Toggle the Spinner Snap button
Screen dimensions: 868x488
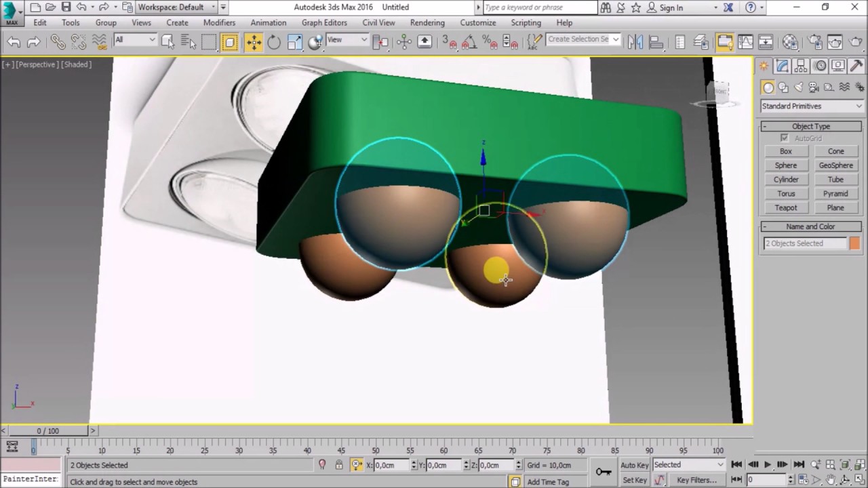click(x=509, y=42)
